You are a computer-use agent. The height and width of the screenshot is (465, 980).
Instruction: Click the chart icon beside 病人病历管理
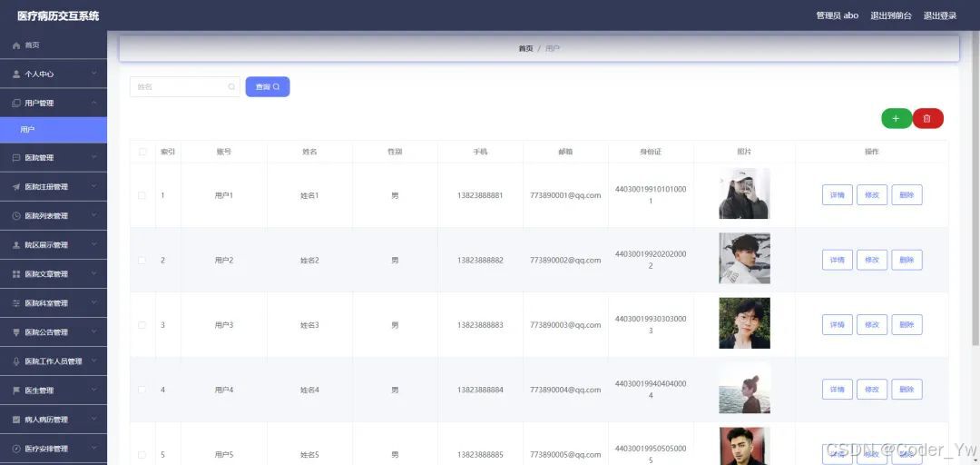(x=16, y=420)
